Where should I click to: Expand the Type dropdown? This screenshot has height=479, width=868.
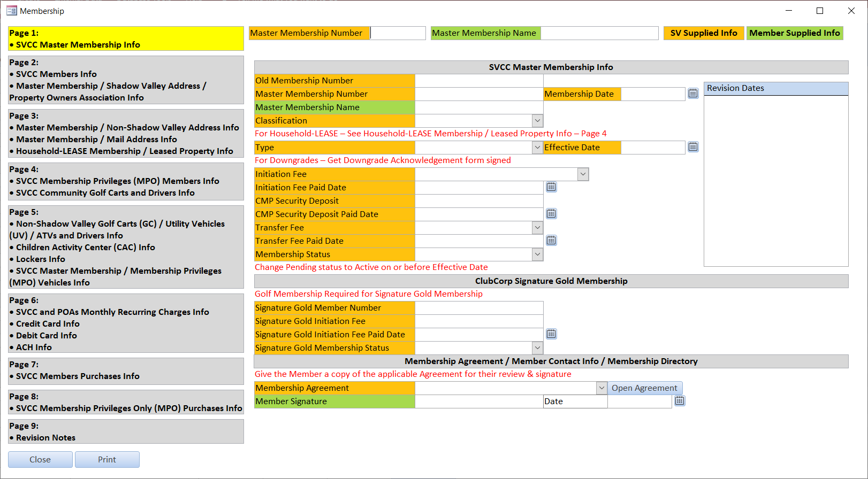point(538,148)
